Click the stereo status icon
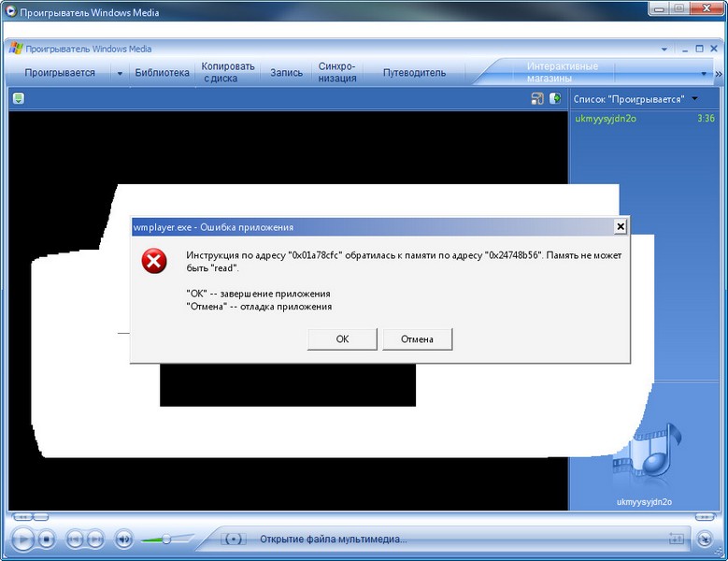728x561 pixels. coord(233,539)
